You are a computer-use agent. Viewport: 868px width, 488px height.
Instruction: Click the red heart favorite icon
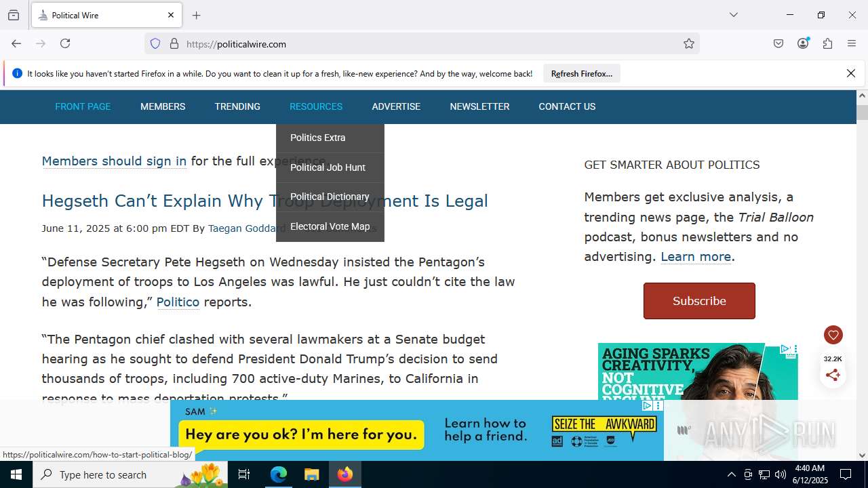coord(833,335)
